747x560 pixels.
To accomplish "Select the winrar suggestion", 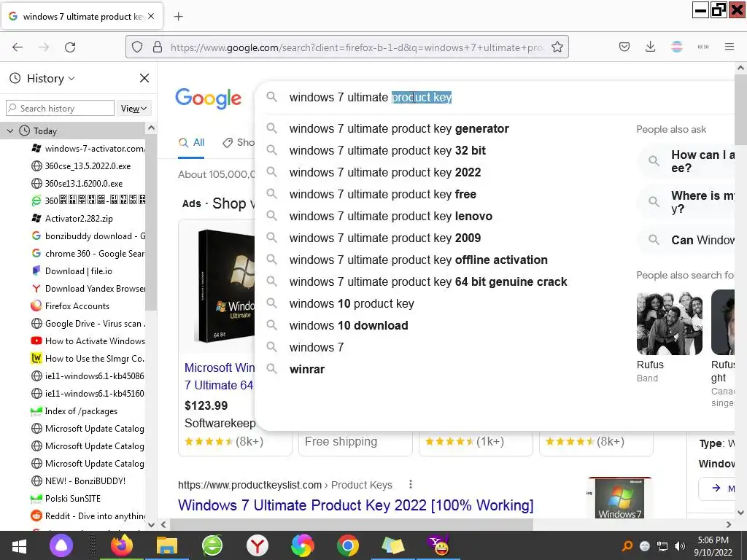I will coord(307,370).
